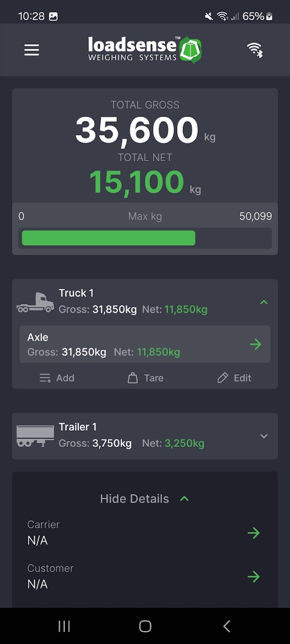Select the Axle row
Viewport: 290px width, 644px height.
click(x=134, y=344)
